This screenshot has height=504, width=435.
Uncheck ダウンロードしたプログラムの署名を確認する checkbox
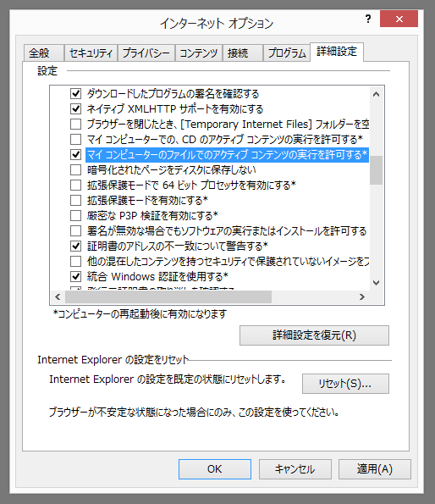pos(76,94)
